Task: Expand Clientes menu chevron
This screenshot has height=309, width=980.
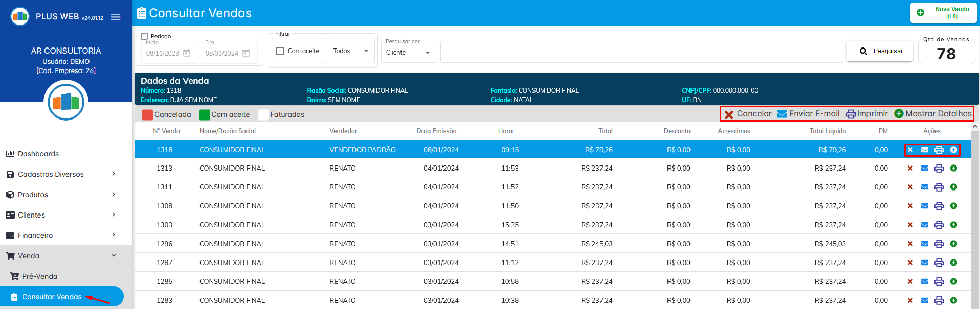Action: click(114, 215)
